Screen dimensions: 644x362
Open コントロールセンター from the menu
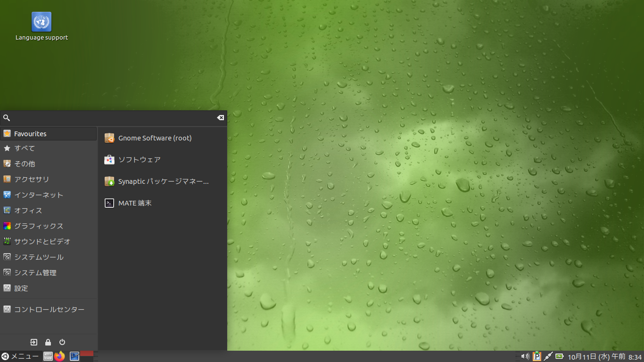[49, 310]
